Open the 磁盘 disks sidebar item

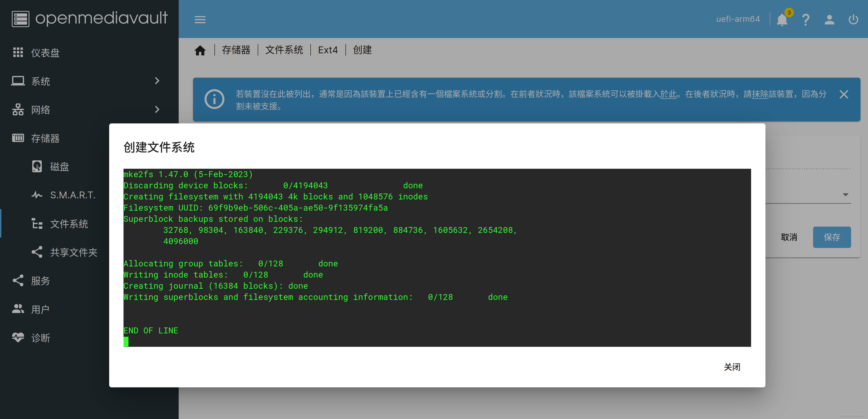pos(59,167)
